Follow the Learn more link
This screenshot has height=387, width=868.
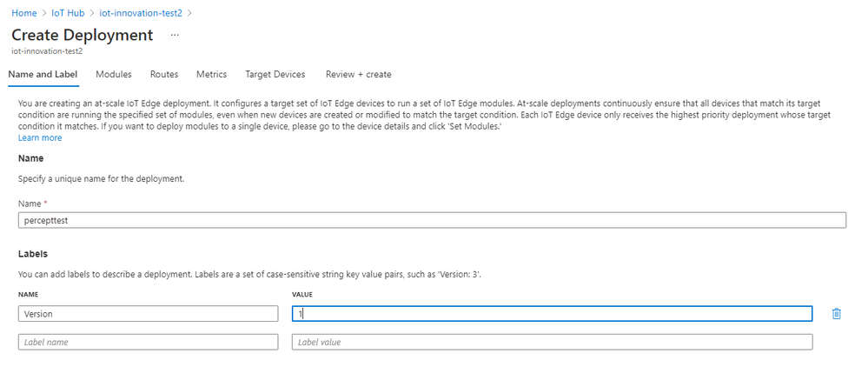point(40,138)
